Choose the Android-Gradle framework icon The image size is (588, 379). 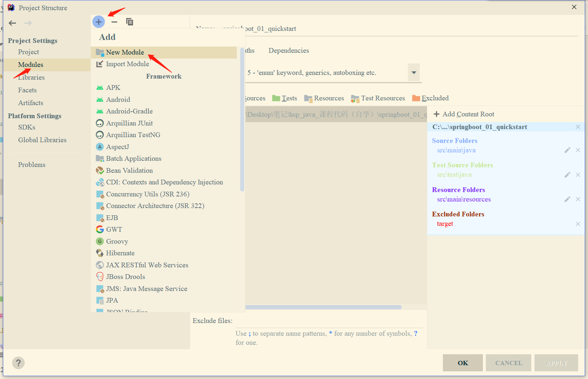100,111
